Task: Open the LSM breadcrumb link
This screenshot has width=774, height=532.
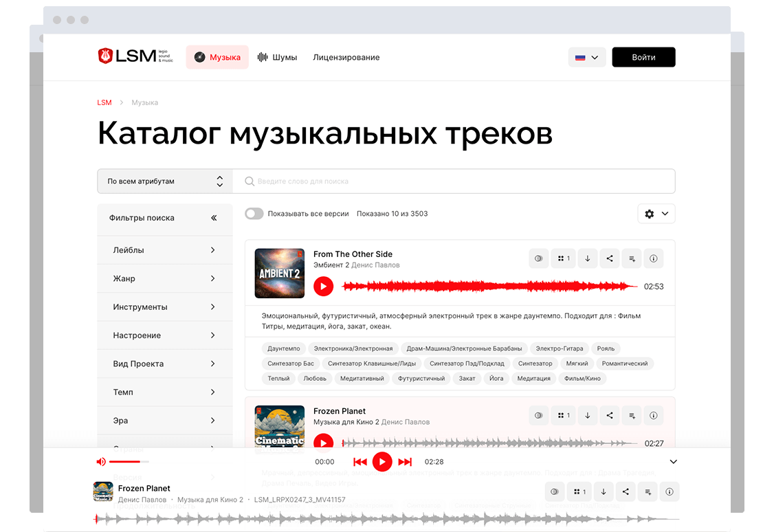Action: [104, 102]
